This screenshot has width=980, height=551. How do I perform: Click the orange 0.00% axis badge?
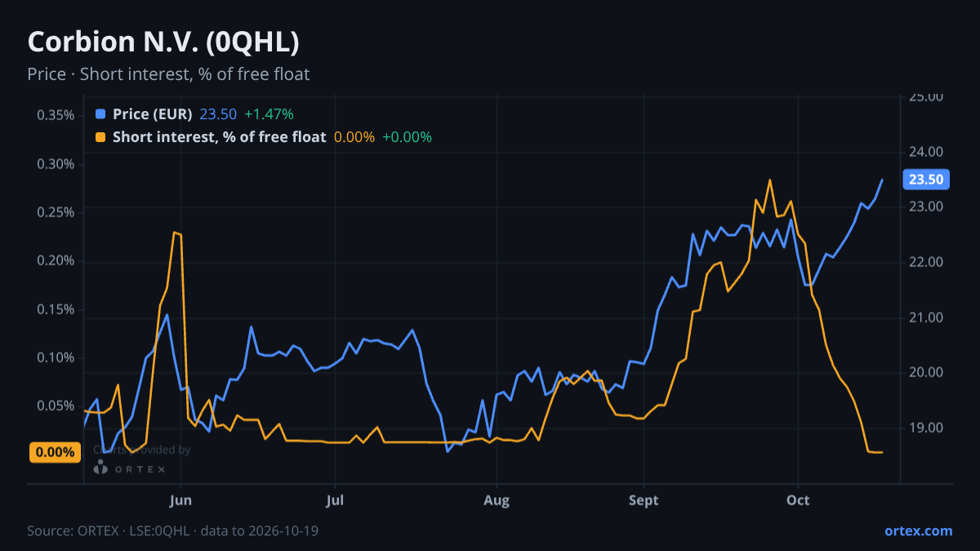[56, 452]
